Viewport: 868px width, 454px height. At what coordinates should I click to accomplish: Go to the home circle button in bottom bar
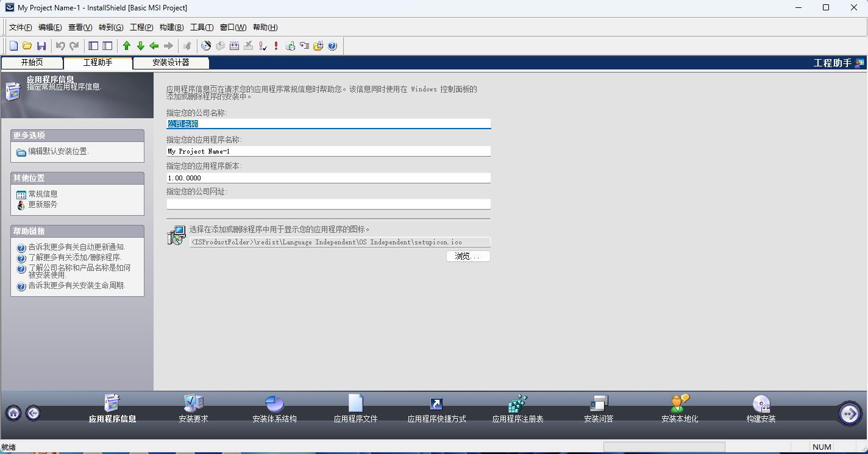pos(13,413)
